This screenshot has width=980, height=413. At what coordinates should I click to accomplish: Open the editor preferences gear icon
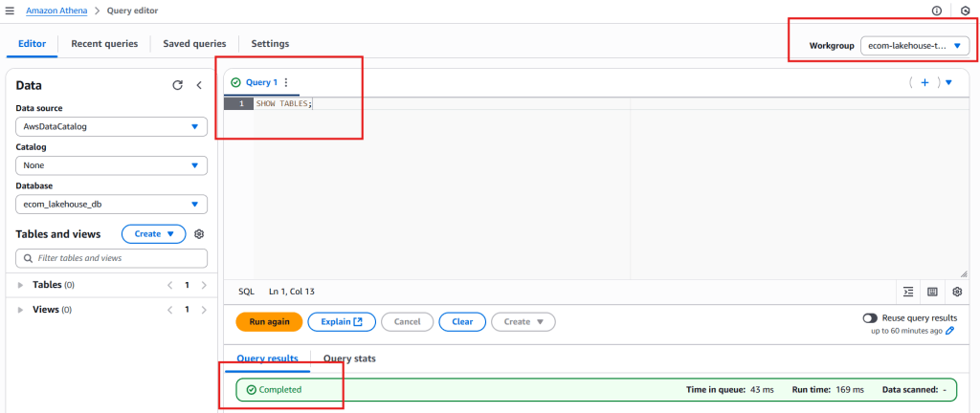point(956,292)
